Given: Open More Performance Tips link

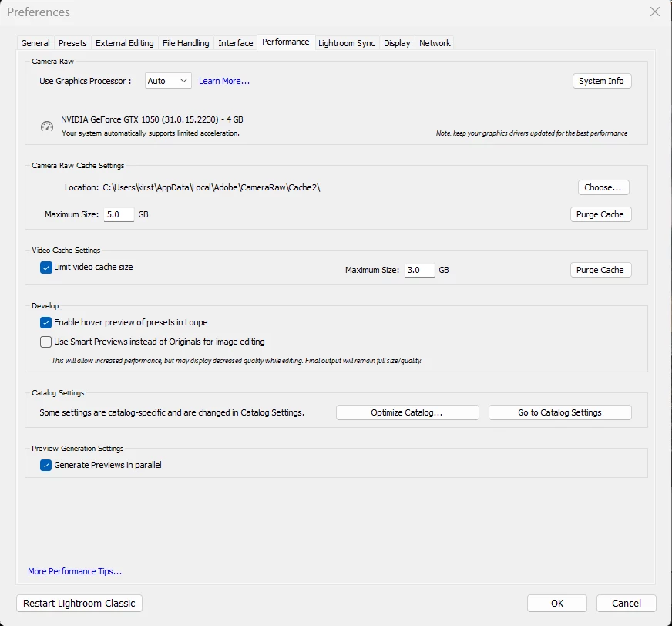Looking at the screenshot, I should pyautogui.click(x=75, y=571).
